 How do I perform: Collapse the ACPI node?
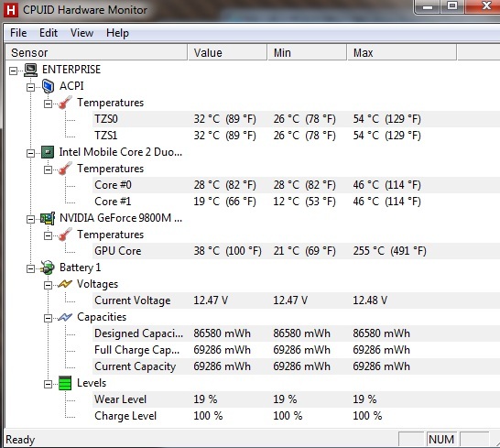coord(30,87)
